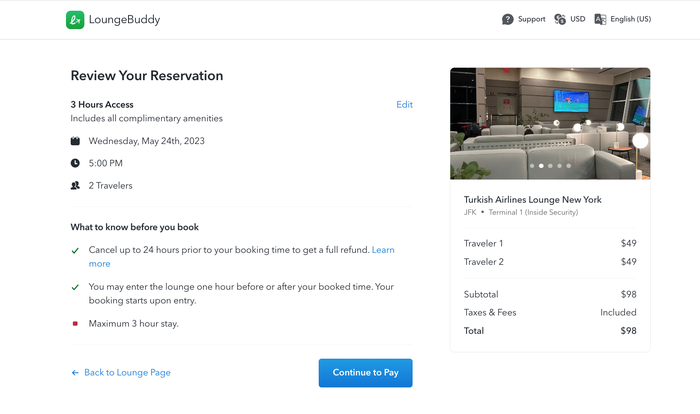Open the Support link text
The width and height of the screenshot is (700, 414).
(531, 19)
